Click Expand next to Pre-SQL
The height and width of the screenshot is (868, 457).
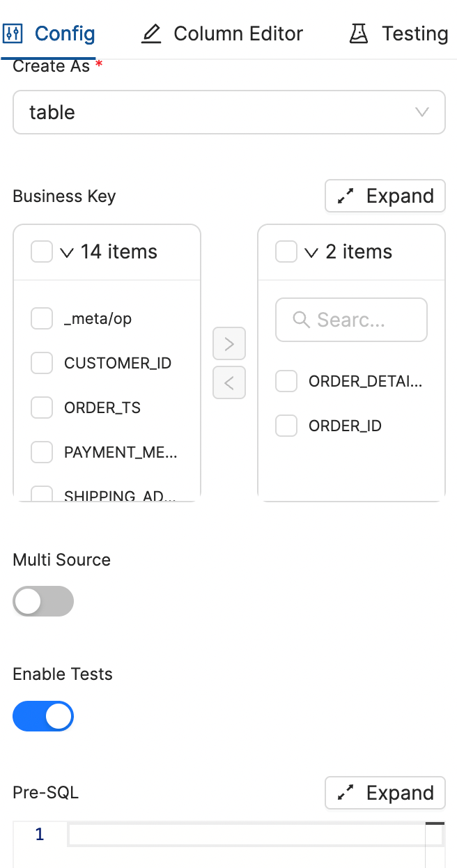pos(385,793)
